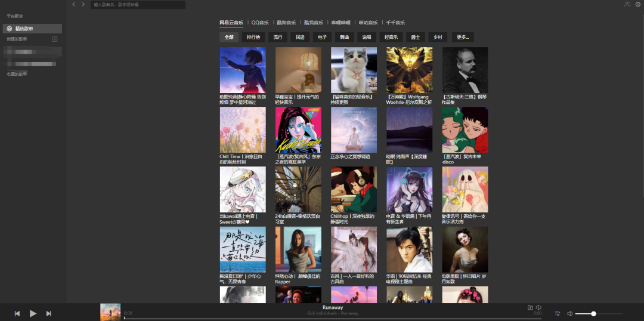Expand more categories with 更多...

[x=463, y=37]
